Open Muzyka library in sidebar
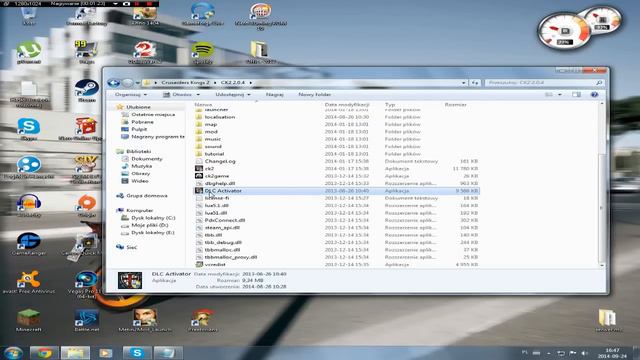 [x=141, y=166]
